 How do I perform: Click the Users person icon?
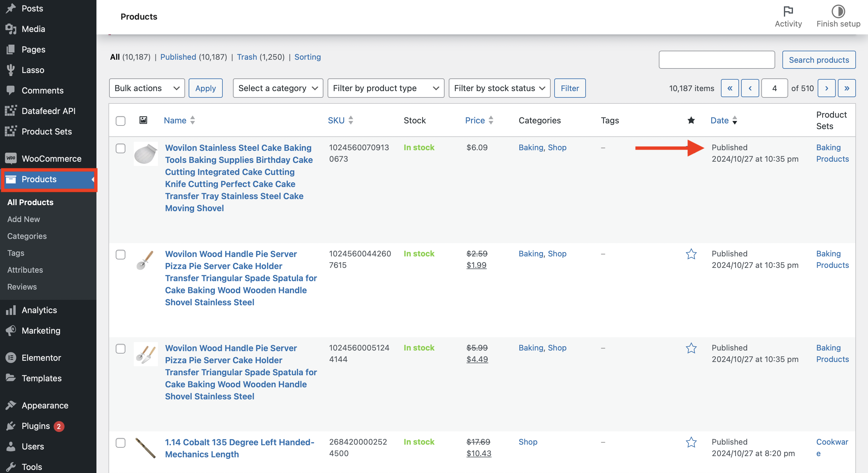pyautogui.click(x=11, y=446)
